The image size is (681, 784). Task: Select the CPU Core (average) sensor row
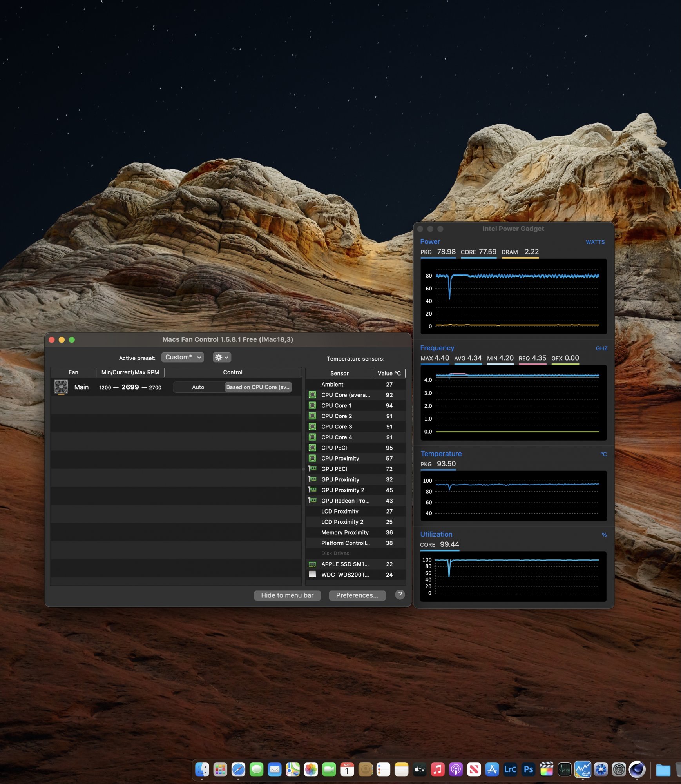pyautogui.click(x=356, y=395)
